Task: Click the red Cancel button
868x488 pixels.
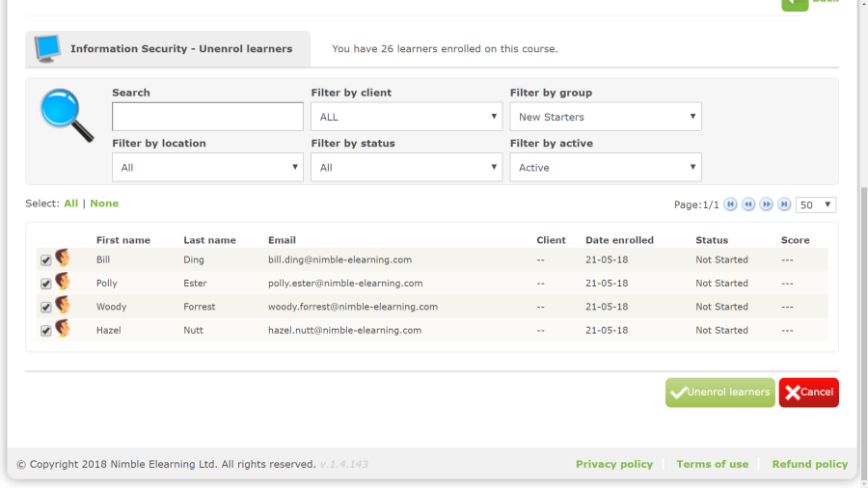Action: (x=808, y=393)
